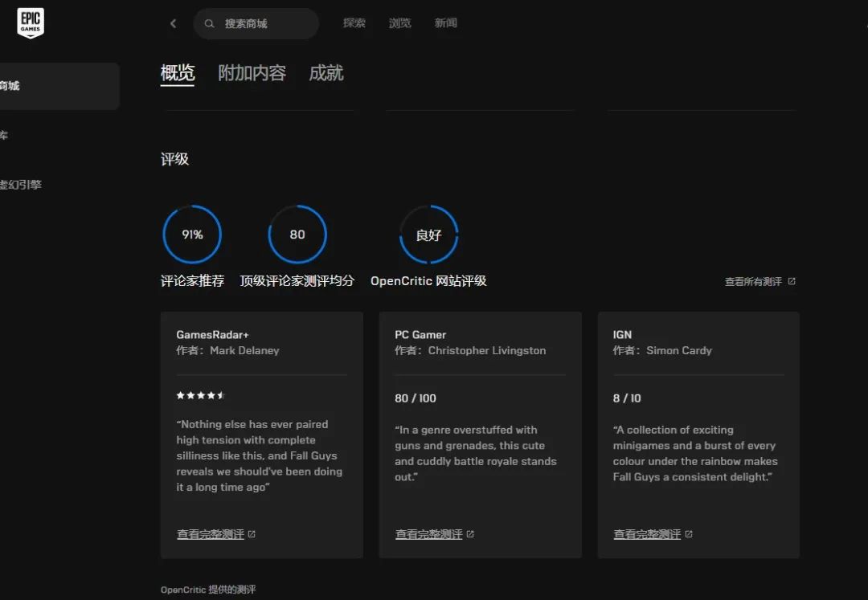The width and height of the screenshot is (868, 600).
Task: Click the 查看所有测评 link
Action: click(754, 281)
